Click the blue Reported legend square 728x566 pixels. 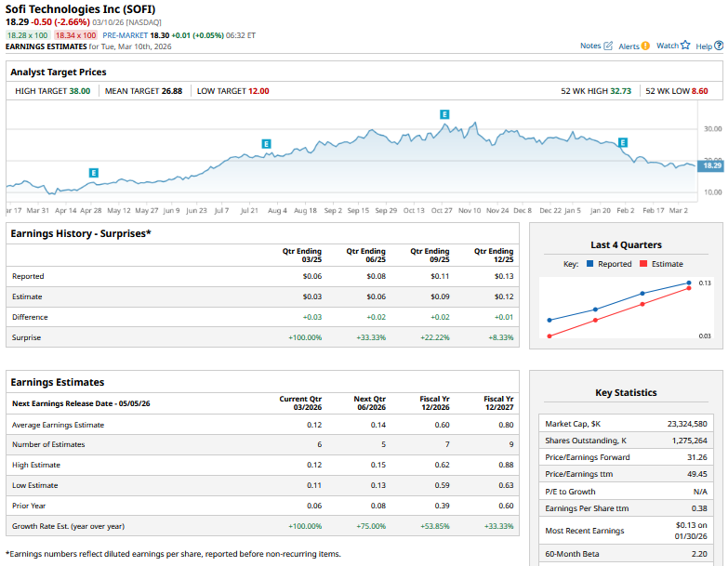click(589, 264)
